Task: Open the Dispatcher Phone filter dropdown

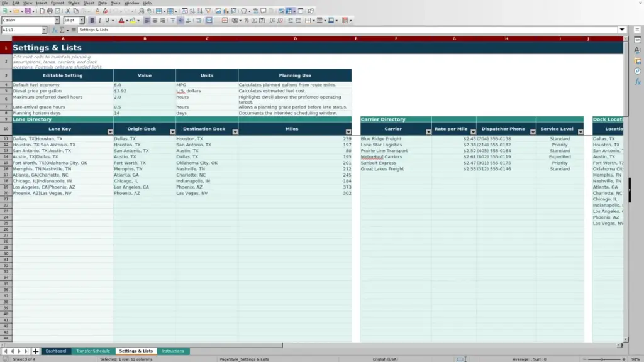Action: click(x=533, y=132)
